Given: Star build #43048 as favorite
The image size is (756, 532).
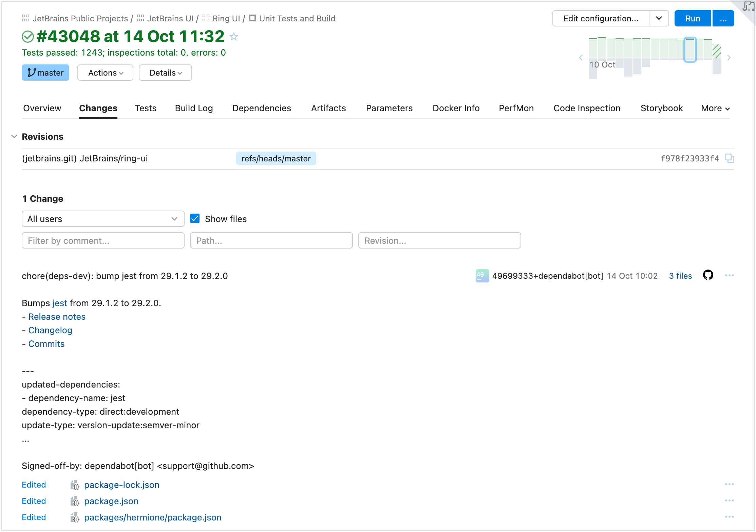Looking at the screenshot, I should tap(234, 37).
